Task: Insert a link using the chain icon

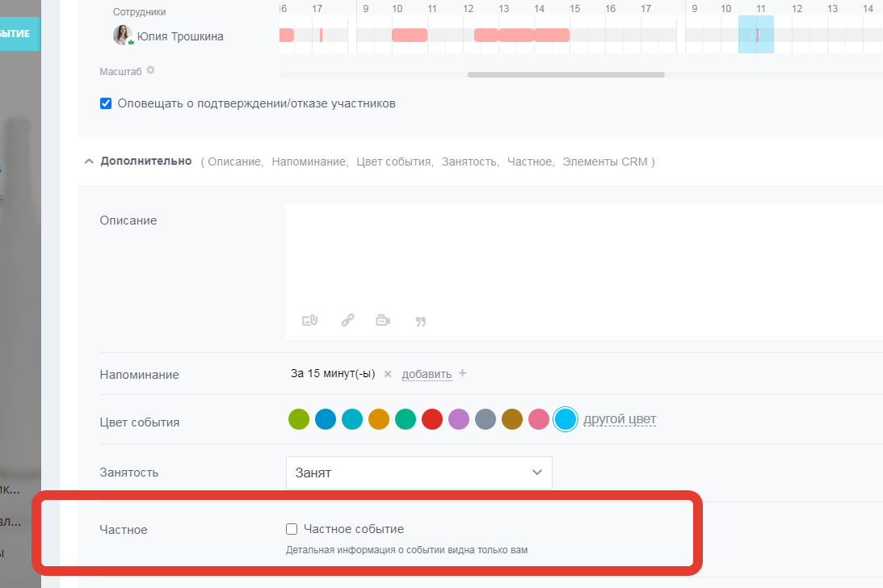Action: pyautogui.click(x=347, y=321)
